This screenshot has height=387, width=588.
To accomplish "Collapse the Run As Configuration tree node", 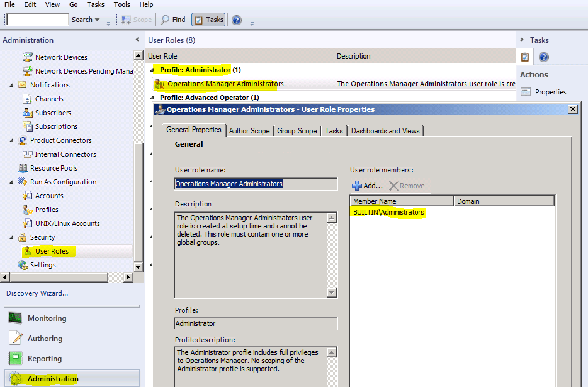I will tap(11, 182).
